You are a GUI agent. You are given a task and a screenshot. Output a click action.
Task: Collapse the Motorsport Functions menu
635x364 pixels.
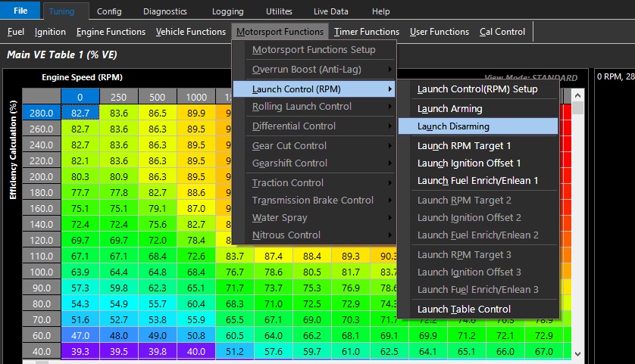[280, 32]
